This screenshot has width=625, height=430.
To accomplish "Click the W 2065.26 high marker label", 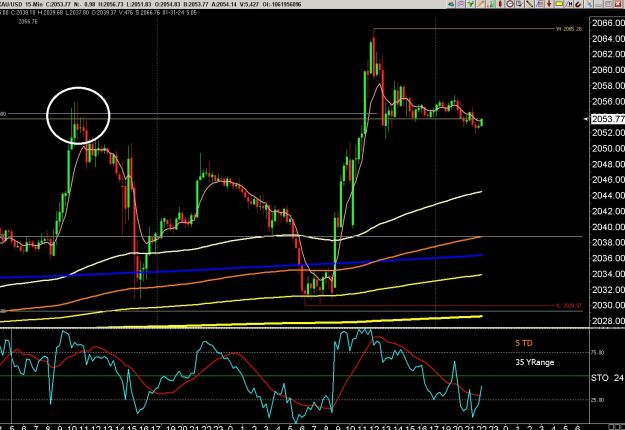I will (569, 29).
